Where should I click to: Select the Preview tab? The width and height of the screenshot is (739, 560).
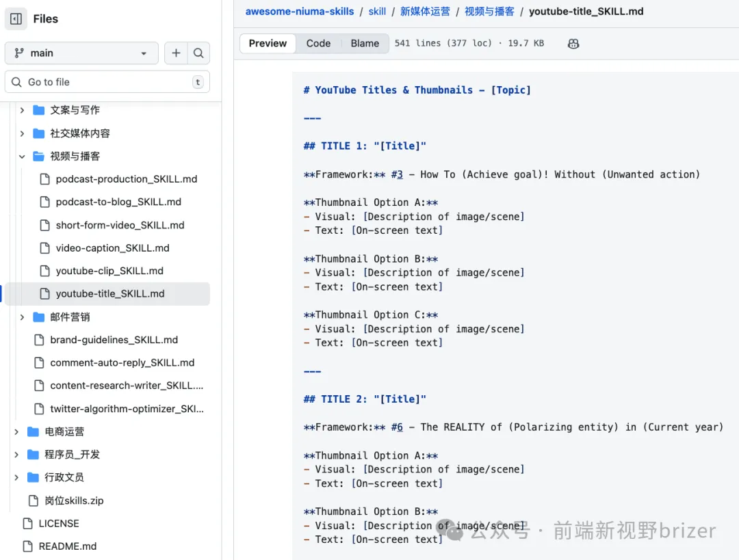click(x=268, y=43)
